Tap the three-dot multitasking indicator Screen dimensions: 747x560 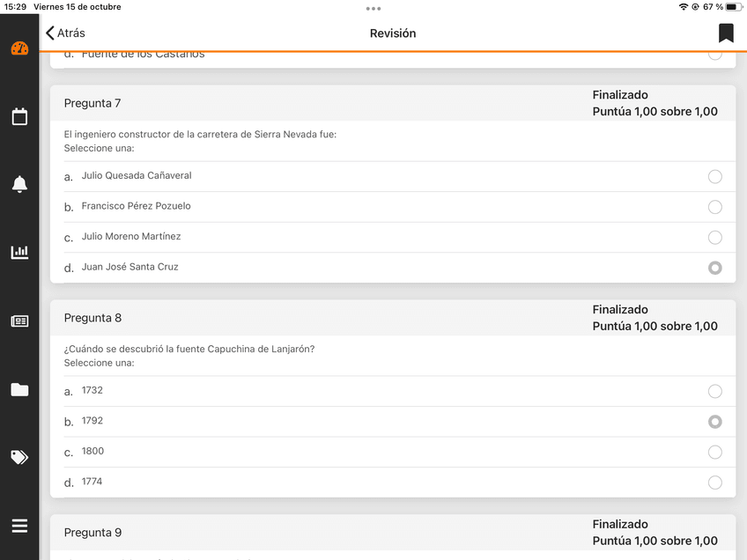[x=373, y=8]
